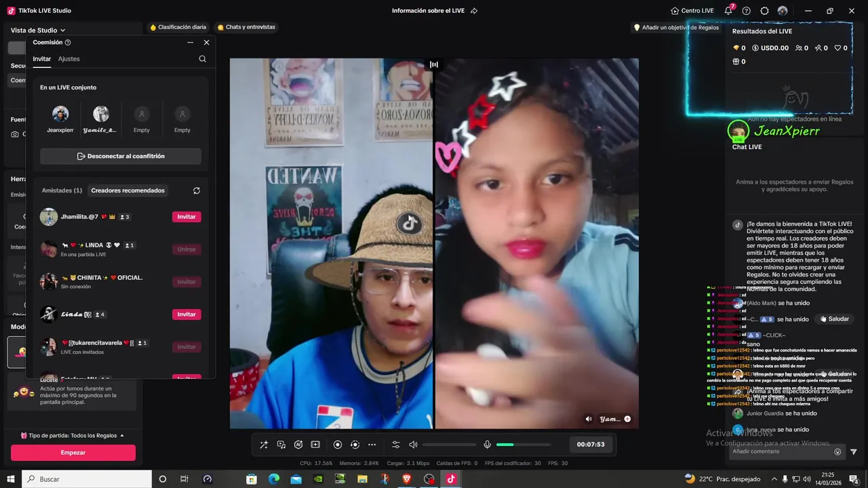Open emoji picker in comment field
Screen dimensions: 868x488
(837, 452)
